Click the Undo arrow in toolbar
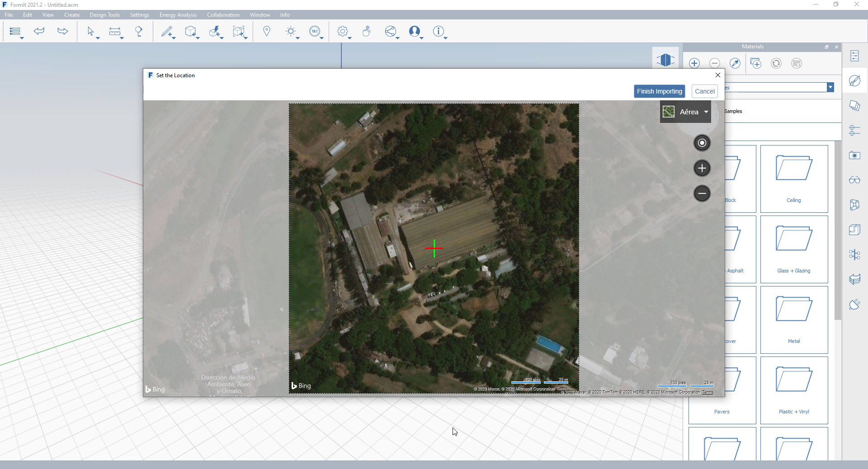The height and width of the screenshot is (469, 868). tap(39, 31)
